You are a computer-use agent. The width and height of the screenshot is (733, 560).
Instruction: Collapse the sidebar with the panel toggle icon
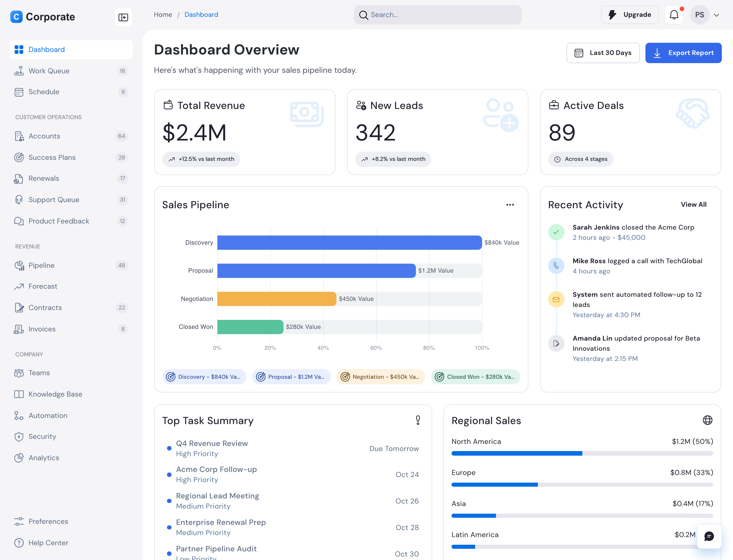(x=123, y=17)
